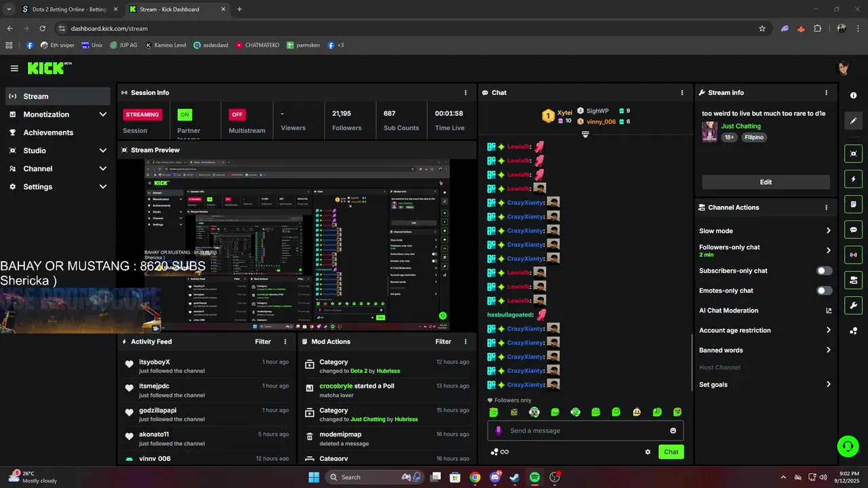This screenshot has height=488, width=868.
Task: Click the Edit stream info button
Action: [x=766, y=182]
